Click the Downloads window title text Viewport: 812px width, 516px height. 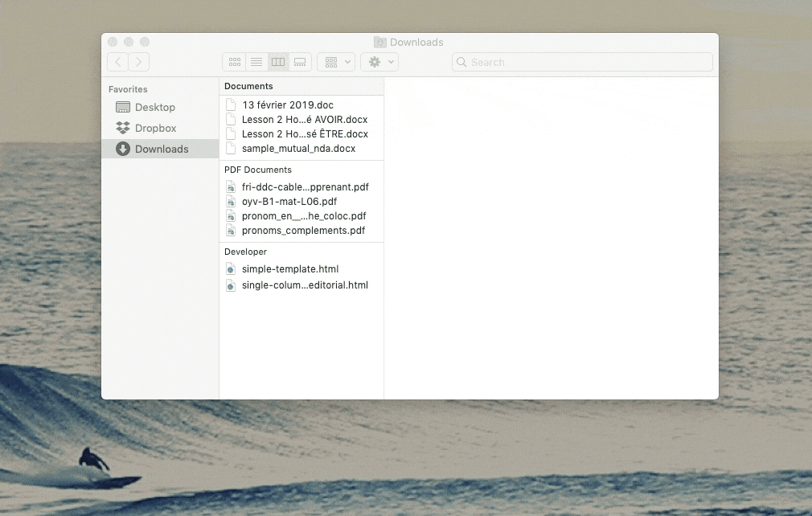pos(416,42)
